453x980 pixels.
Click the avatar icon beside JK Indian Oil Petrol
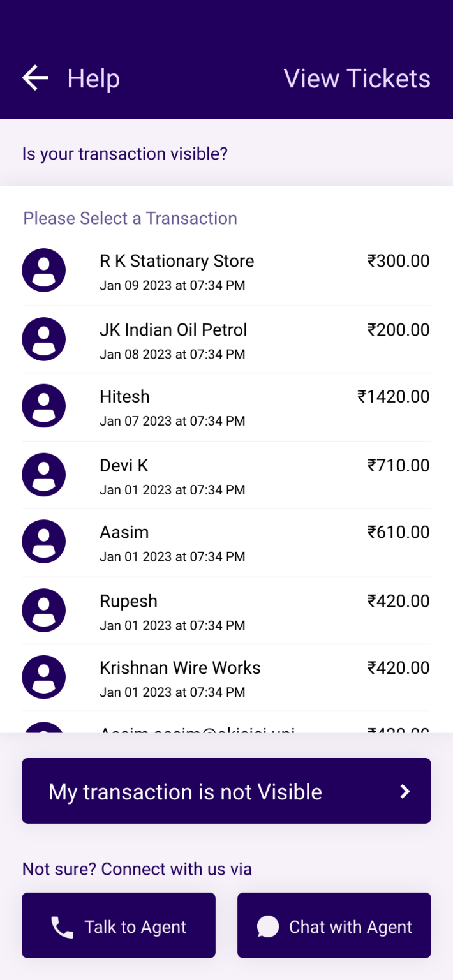click(43, 339)
